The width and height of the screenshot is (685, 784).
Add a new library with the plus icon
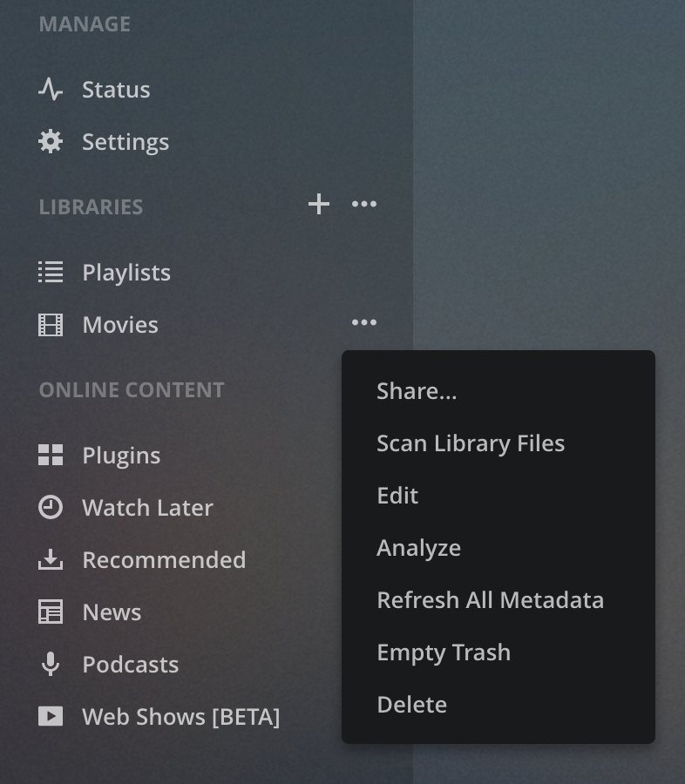point(319,204)
